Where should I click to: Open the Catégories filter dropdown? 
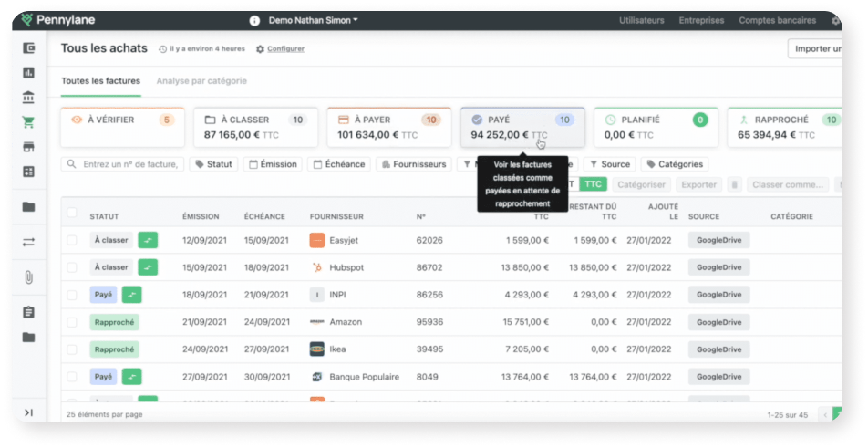pyautogui.click(x=675, y=164)
